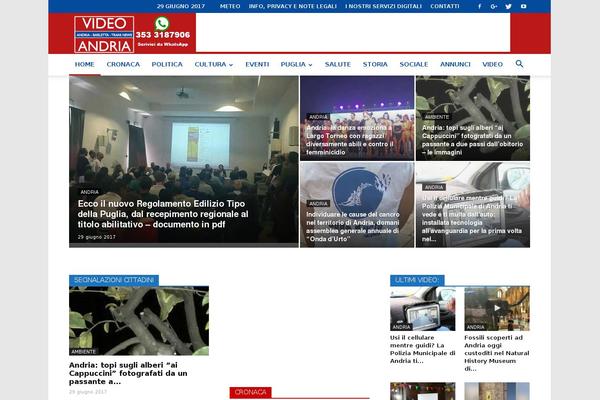Open the Contatti link

445,7
